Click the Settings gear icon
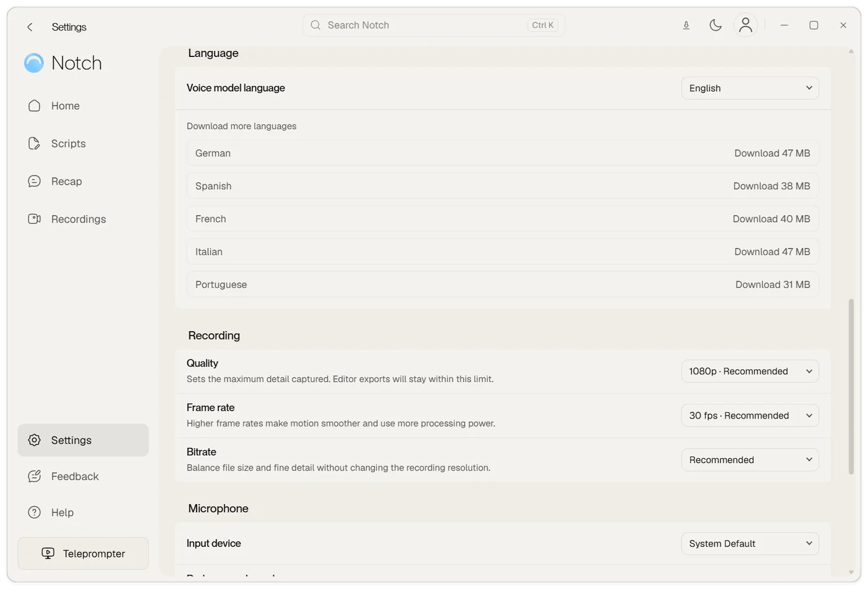This screenshot has height=589, width=868. pos(34,440)
